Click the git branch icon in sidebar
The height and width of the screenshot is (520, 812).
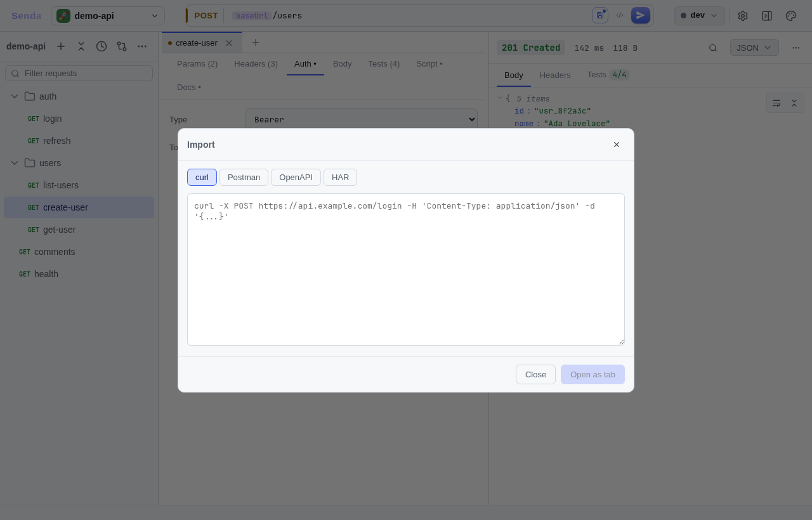tap(122, 46)
